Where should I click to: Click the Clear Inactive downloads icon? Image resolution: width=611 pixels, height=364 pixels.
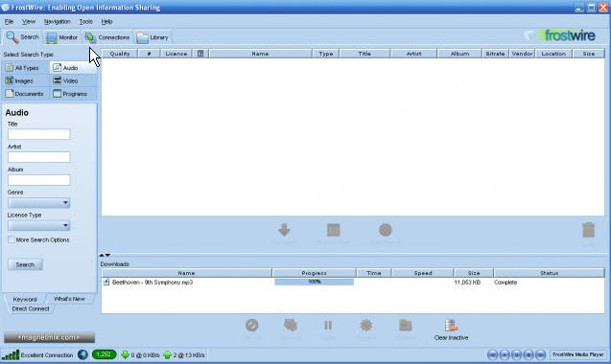pyautogui.click(x=451, y=326)
